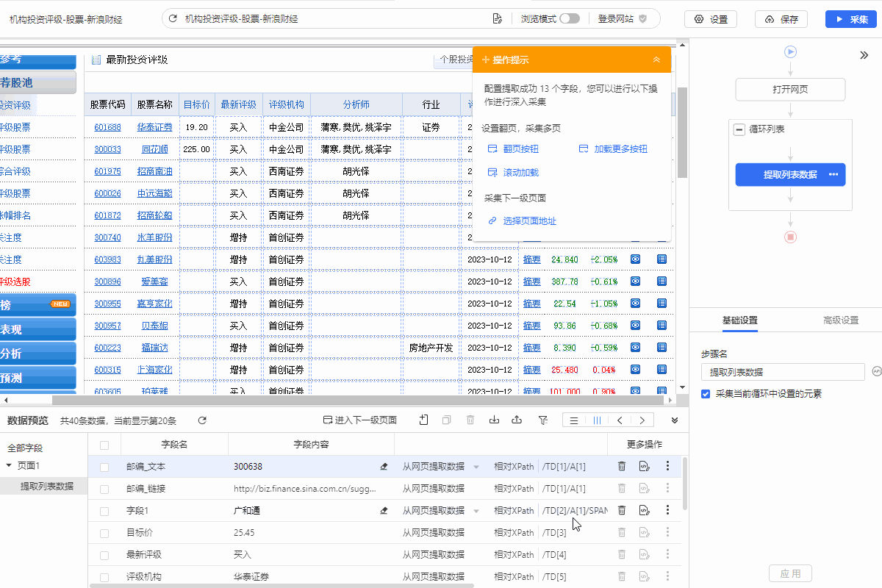Click the filter icon in preview toolbar
882x588 pixels.
(x=543, y=420)
